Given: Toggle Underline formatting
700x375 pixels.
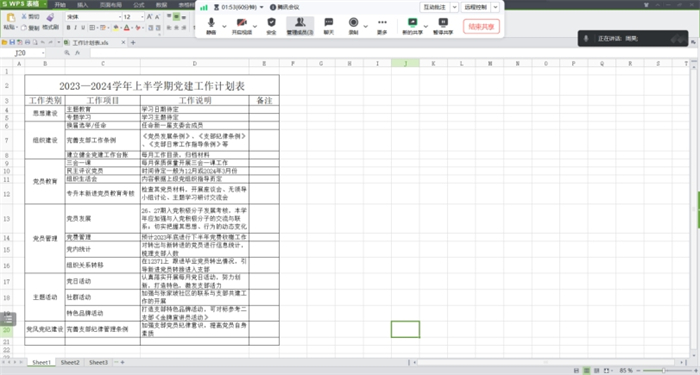Looking at the screenshot, I should tap(83, 28).
